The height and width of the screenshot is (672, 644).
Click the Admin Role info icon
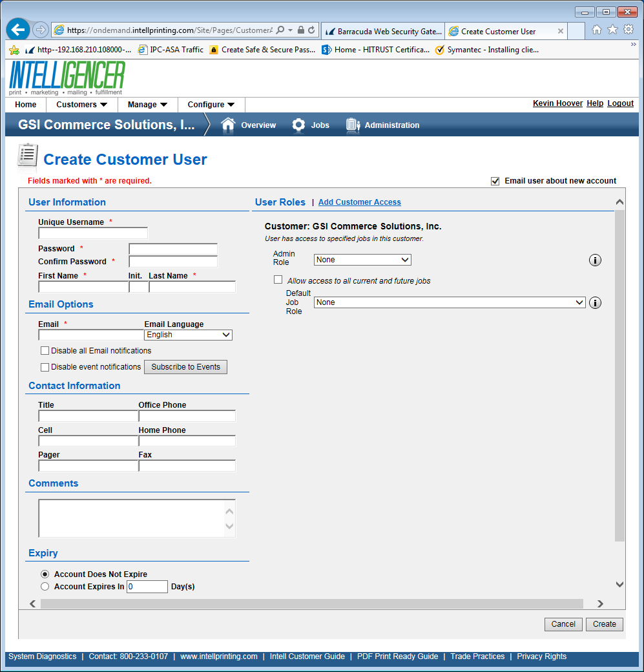[x=595, y=260]
